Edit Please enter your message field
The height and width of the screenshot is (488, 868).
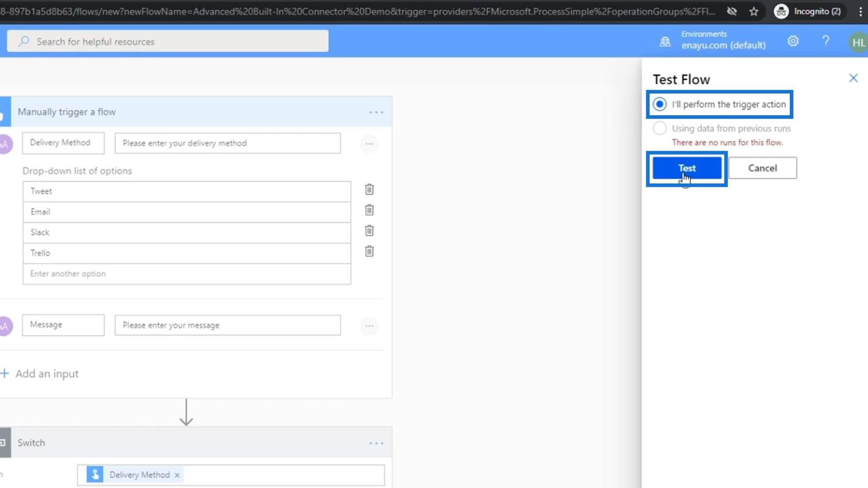tap(228, 325)
